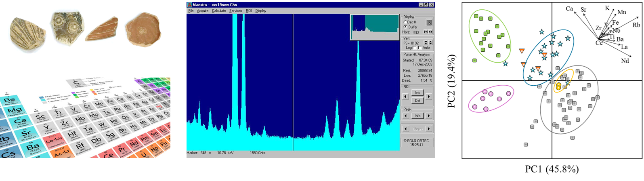Jump to previous Peak with left arrow
This screenshot has height=181, width=644.
coord(406,116)
